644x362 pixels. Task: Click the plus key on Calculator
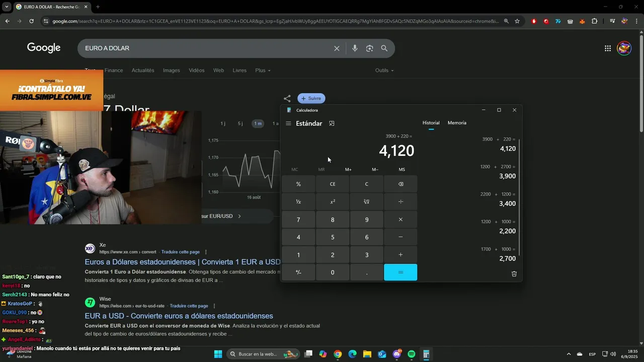400,255
